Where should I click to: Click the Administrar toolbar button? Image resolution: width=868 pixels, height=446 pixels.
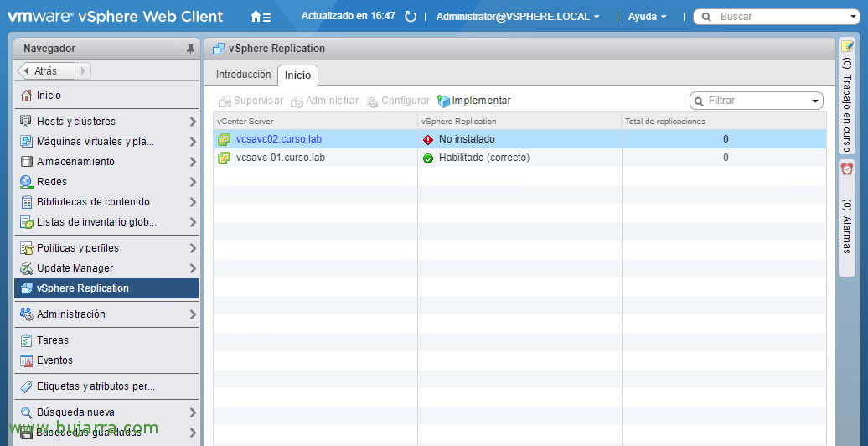pyautogui.click(x=325, y=101)
